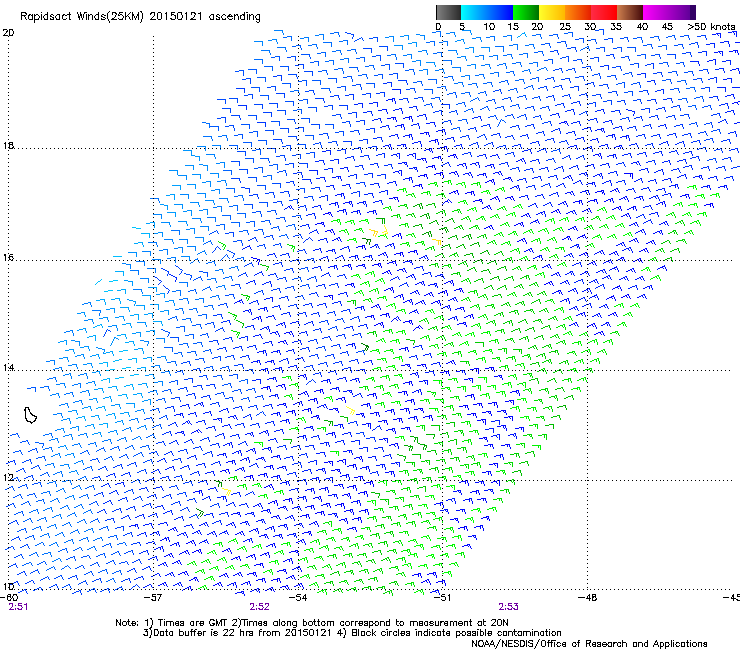The image size is (740, 650).
Task: Click the legend label '35'
Action: click(x=616, y=27)
